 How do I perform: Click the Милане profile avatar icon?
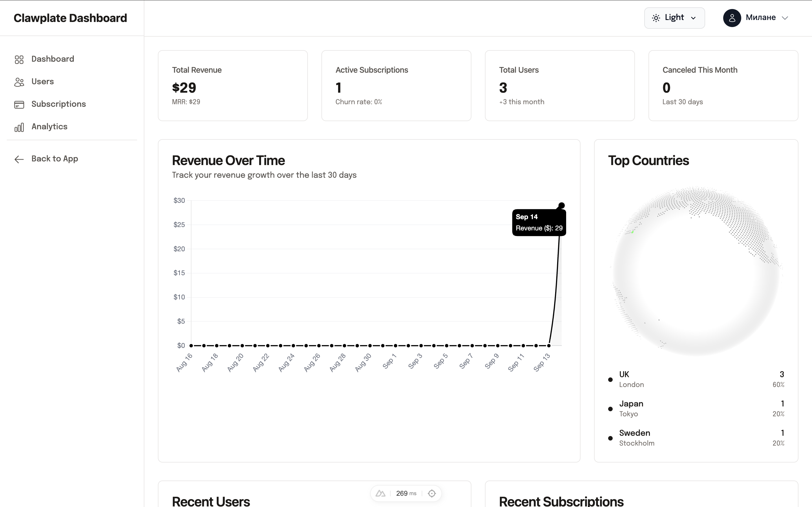tap(732, 18)
